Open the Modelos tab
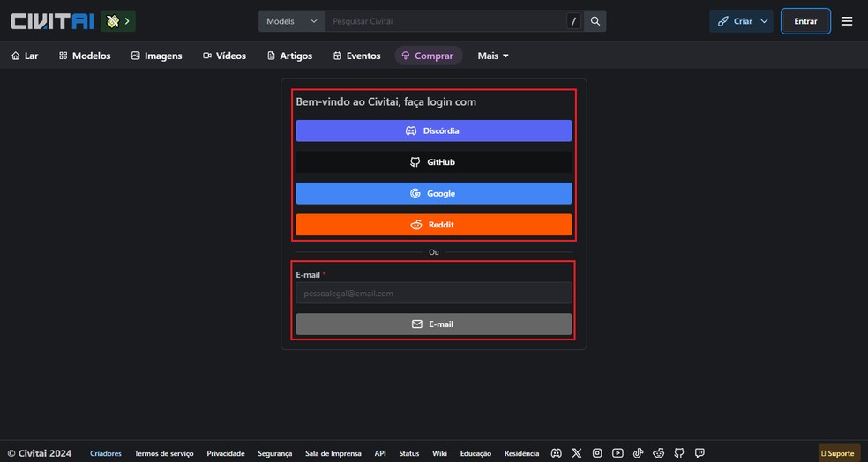868x462 pixels. 85,56
